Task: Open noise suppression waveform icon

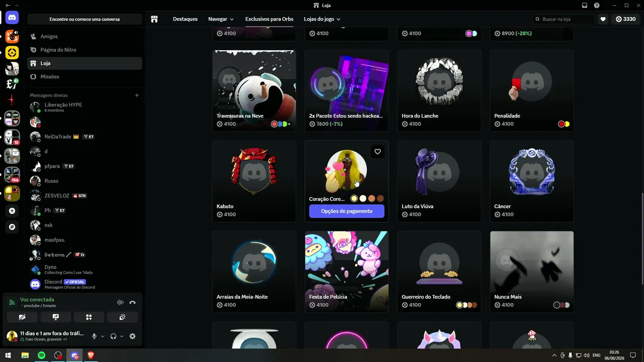Action: click(x=120, y=303)
